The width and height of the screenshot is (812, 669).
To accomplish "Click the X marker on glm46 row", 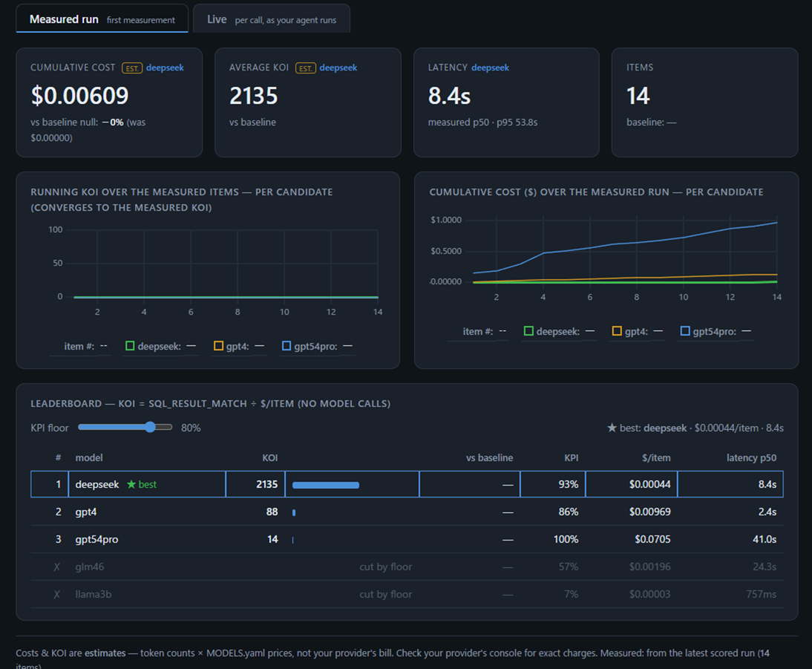I will pyautogui.click(x=57, y=567).
